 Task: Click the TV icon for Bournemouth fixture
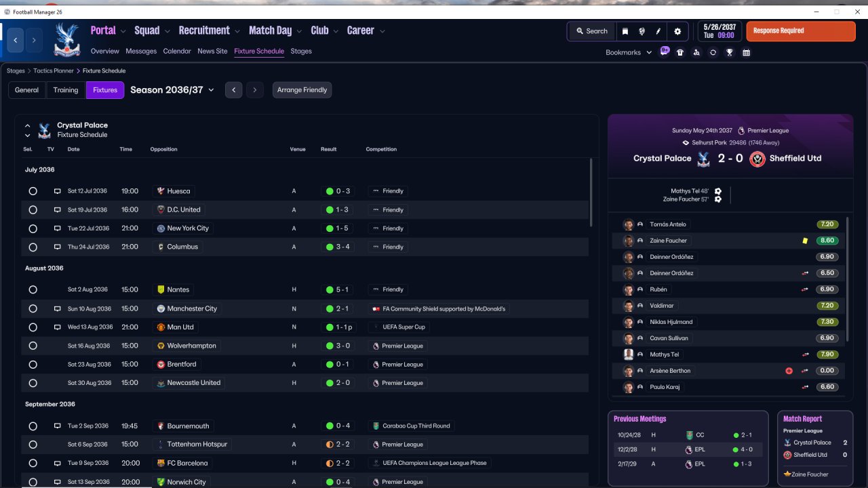(58, 426)
